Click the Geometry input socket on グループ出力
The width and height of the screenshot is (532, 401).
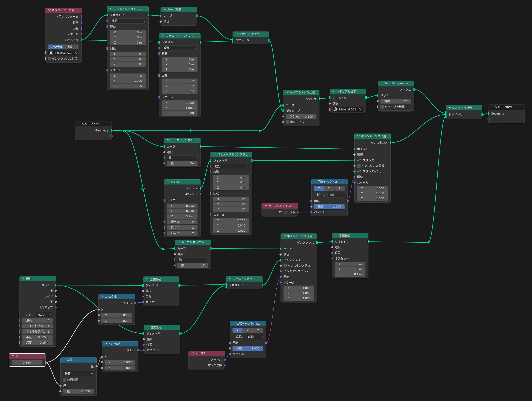click(488, 114)
